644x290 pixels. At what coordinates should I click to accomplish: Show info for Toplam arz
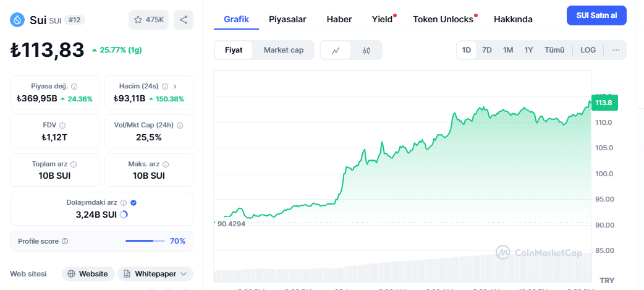tap(74, 164)
